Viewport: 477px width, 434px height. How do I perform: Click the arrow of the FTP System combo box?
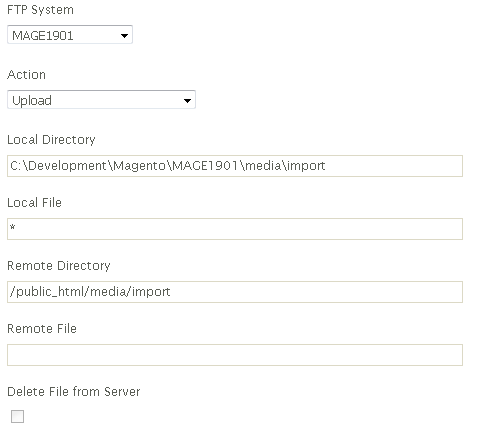(124, 35)
